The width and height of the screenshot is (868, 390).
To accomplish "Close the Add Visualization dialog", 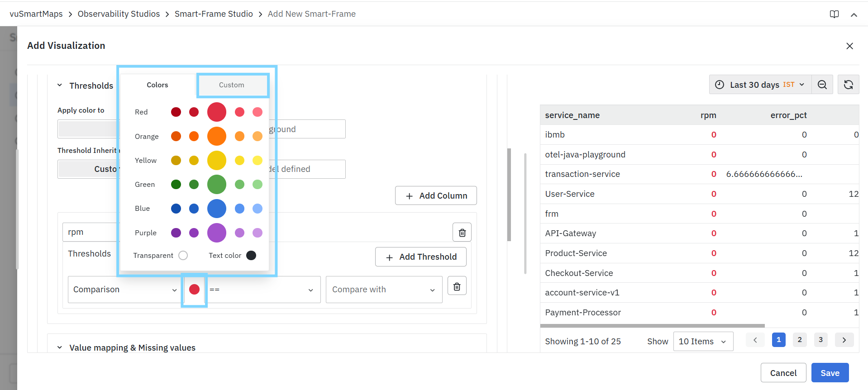I will [x=849, y=46].
